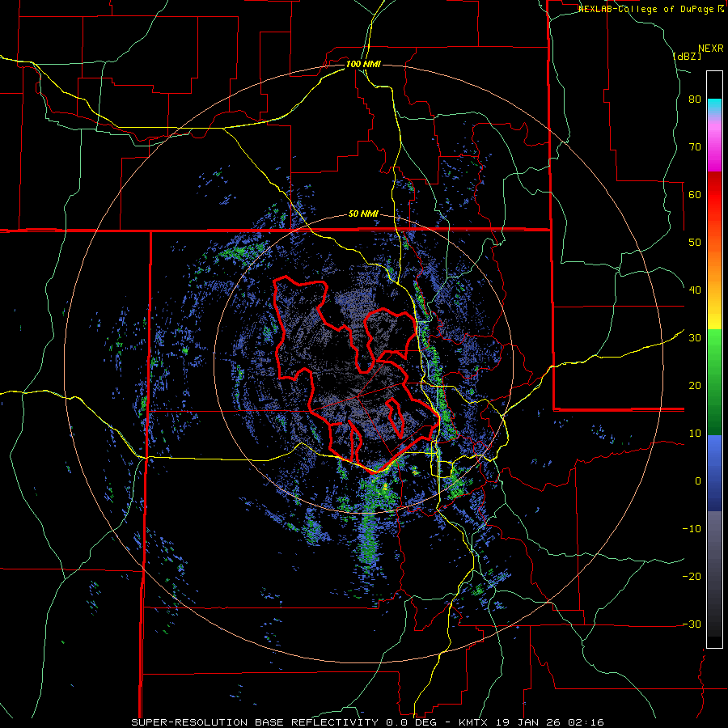
Task: Click the 60 value on the dBZ scale
Action: click(695, 194)
